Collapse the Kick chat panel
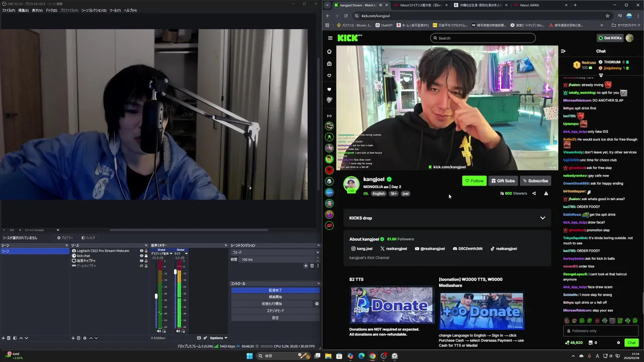644x362 pixels. point(563,51)
